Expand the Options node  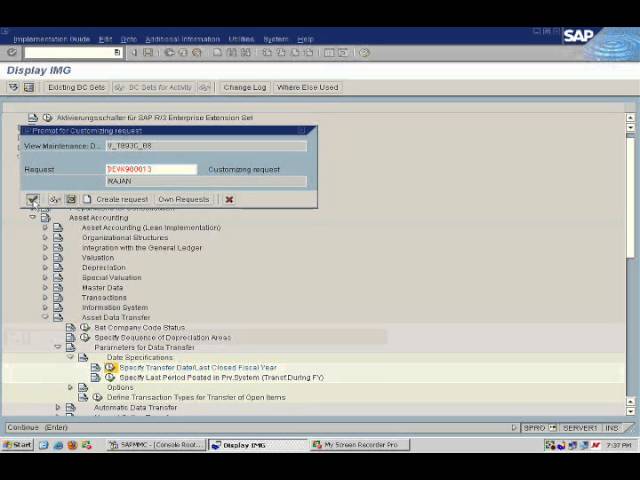(70, 387)
